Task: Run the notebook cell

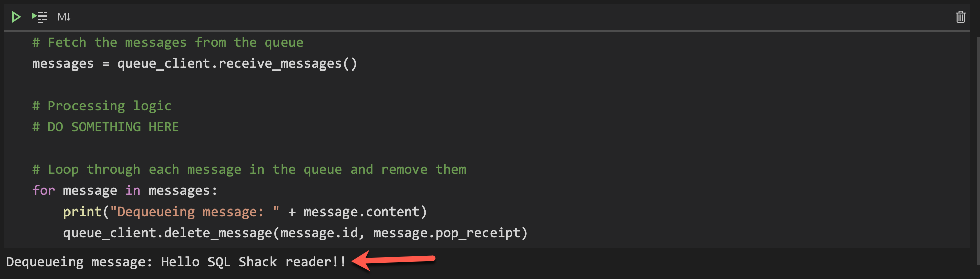Action: (x=16, y=17)
